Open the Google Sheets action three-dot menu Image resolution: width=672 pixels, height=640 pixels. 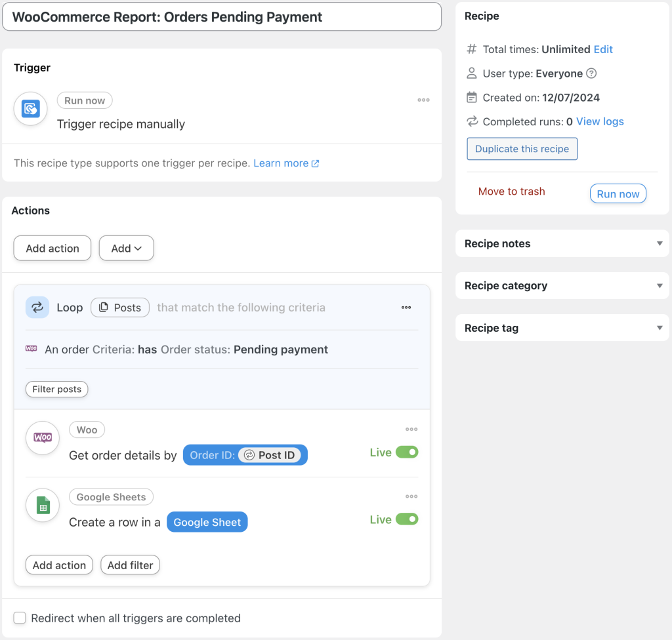(411, 496)
